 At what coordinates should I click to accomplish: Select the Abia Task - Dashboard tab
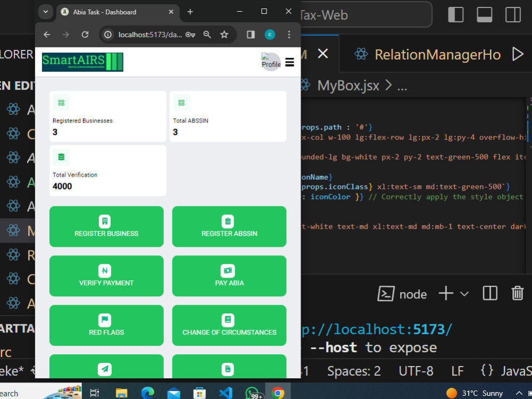click(117, 12)
